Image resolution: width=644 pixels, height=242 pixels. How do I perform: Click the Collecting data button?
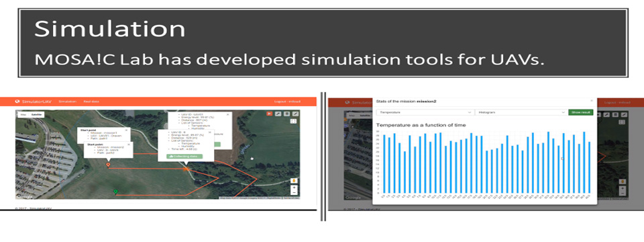click(x=184, y=157)
